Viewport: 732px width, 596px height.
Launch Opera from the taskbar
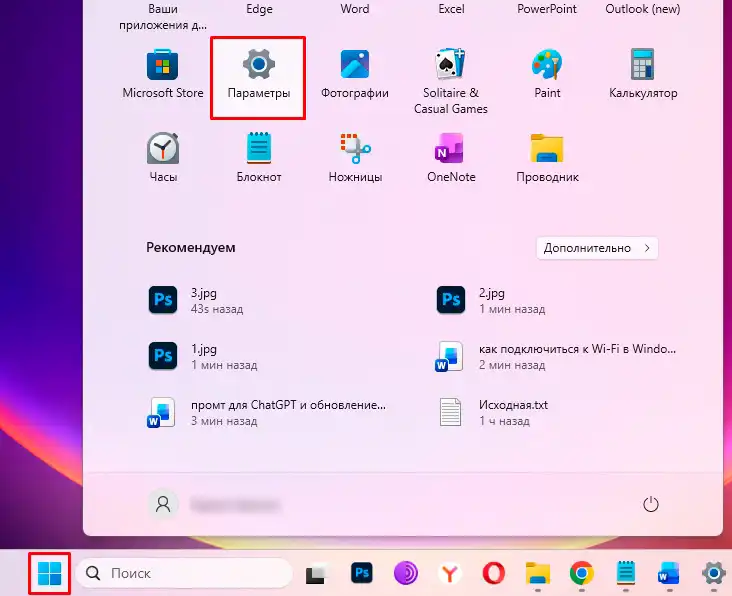[493, 573]
